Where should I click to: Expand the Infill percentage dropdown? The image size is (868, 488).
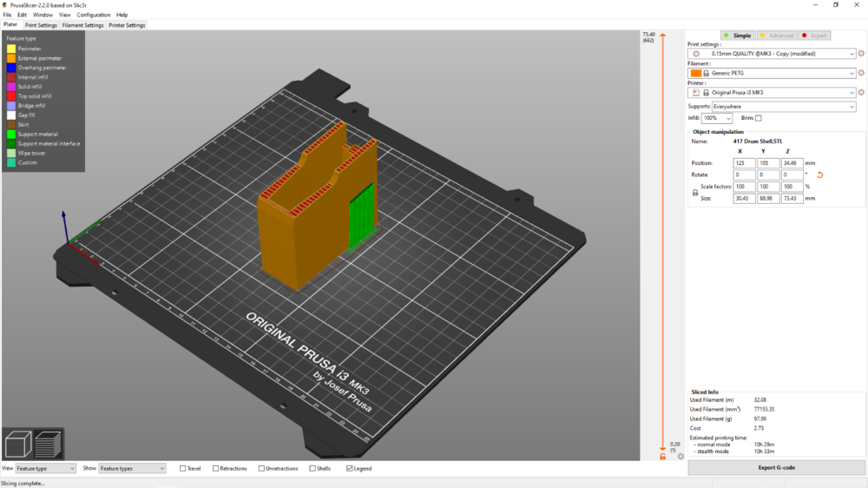point(727,118)
